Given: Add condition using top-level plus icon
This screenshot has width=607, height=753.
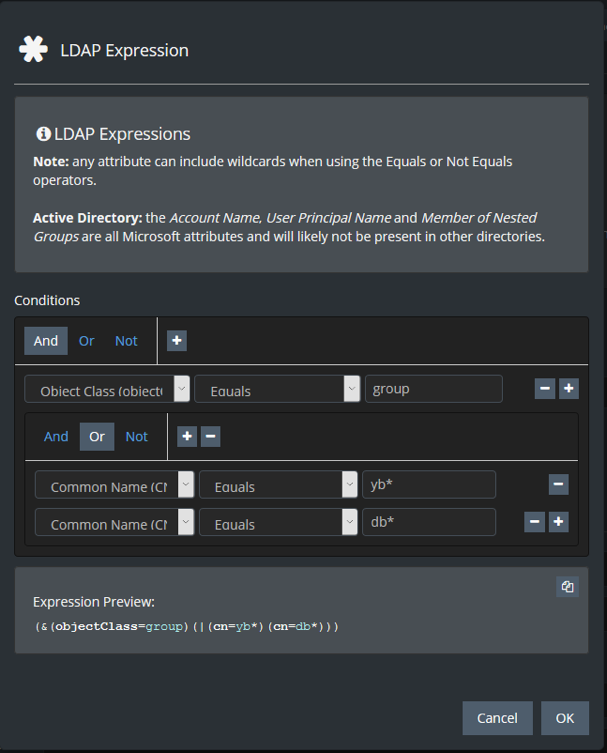Looking at the screenshot, I should pos(177,341).
